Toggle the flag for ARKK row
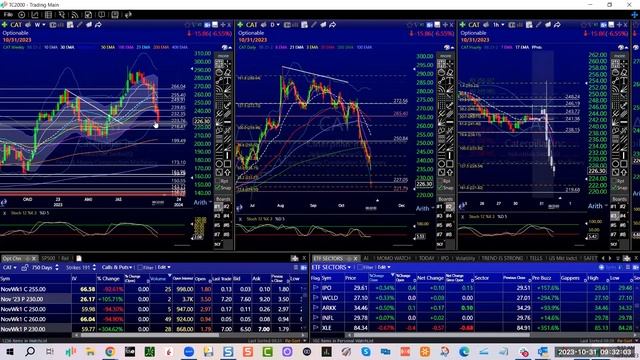Screen dimensions: 640x360 tap(315, 308)
